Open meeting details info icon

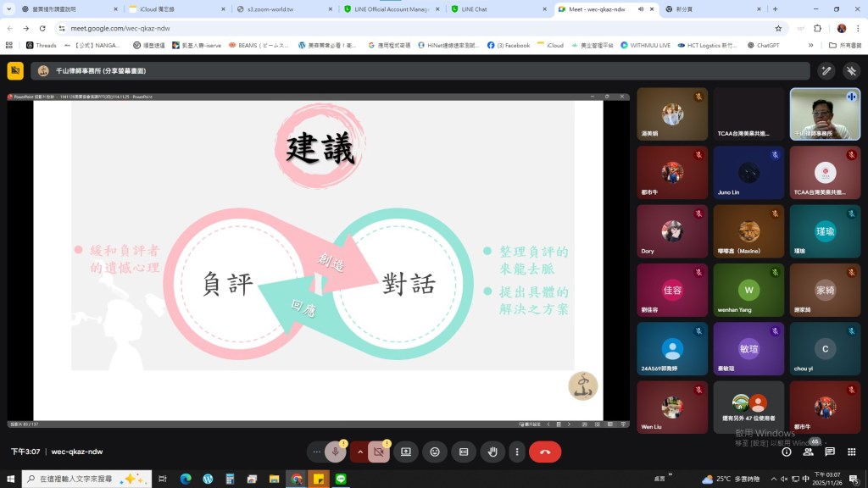click(786, 452)
